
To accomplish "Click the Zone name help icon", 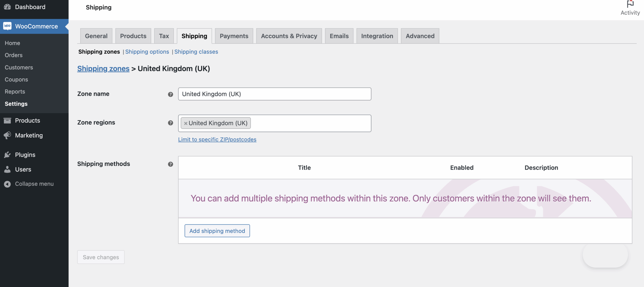I will pyautogui.click(x=171, y=94).
